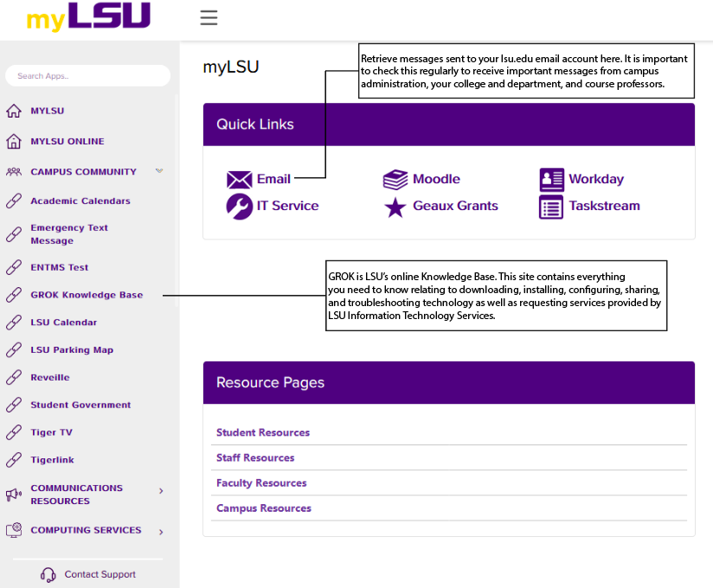Click the Workday ID card icon
The height and width of the screenshot is (588, 713).
click(551, 180)
